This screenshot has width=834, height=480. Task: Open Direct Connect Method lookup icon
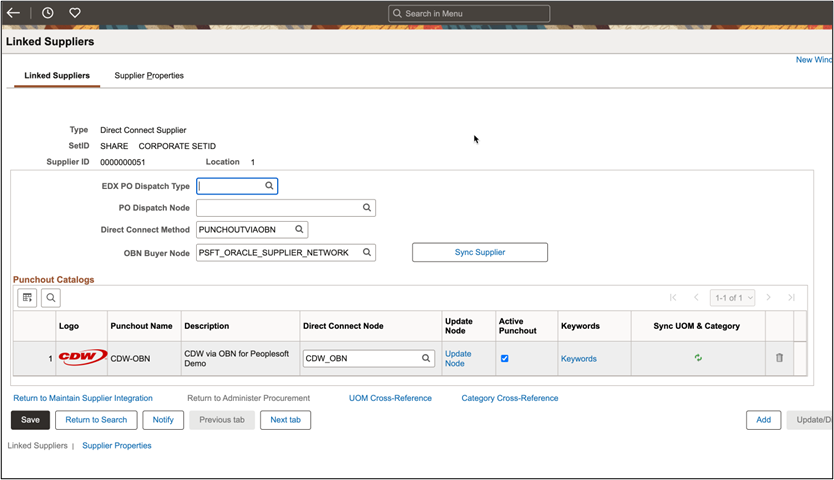[x=300, y=230]
